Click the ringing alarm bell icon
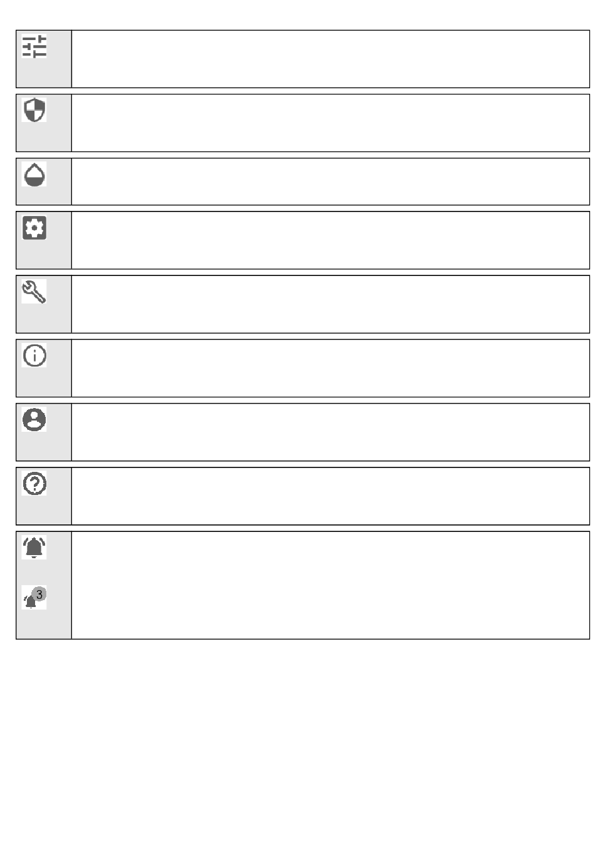The width and height of the screenshot is (595, 868). (34, 548)
